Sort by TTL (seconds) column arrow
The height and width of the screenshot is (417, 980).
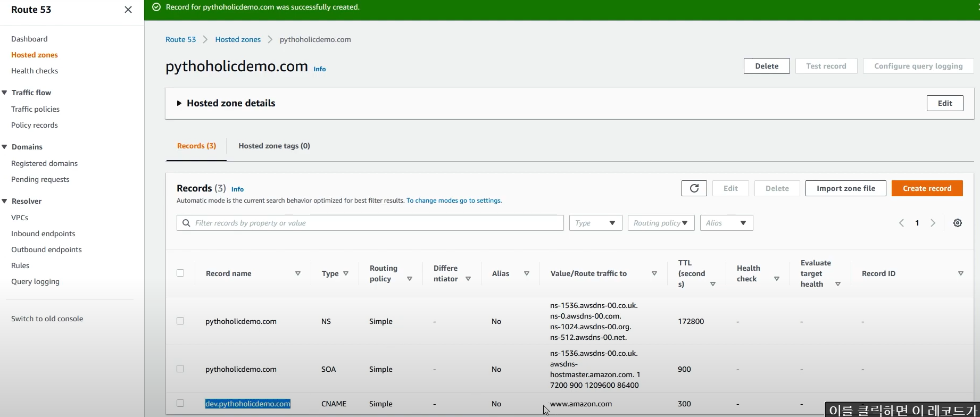click(713, 284)
